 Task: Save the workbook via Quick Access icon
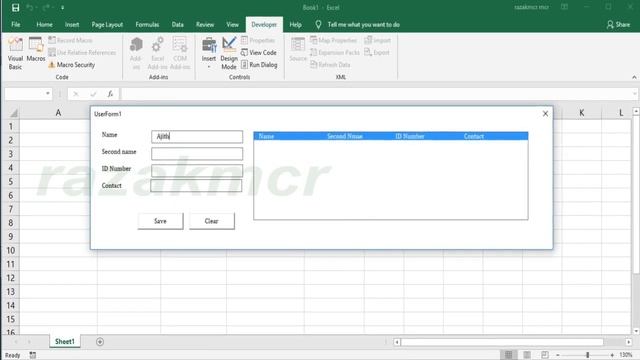click(x=16, y=8)
